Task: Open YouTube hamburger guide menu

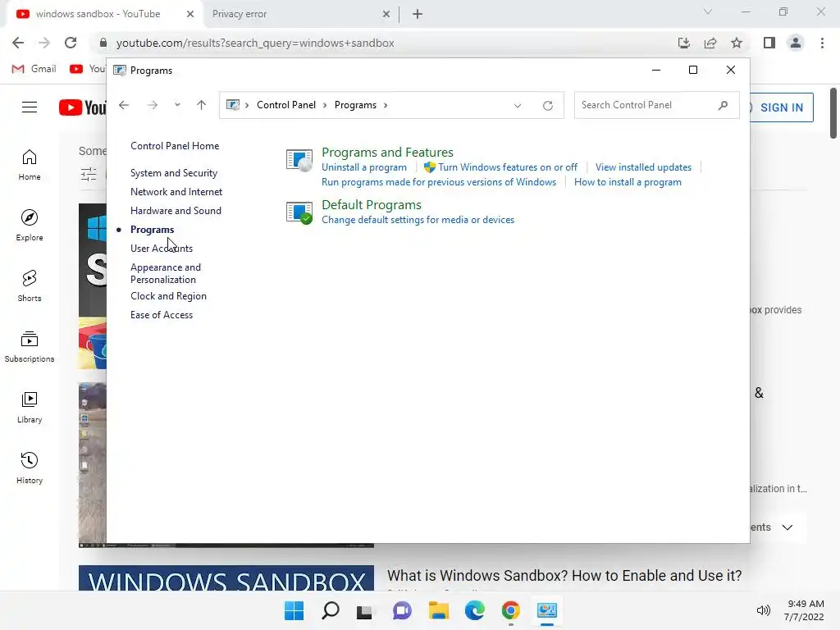Action: pos(30,107)
